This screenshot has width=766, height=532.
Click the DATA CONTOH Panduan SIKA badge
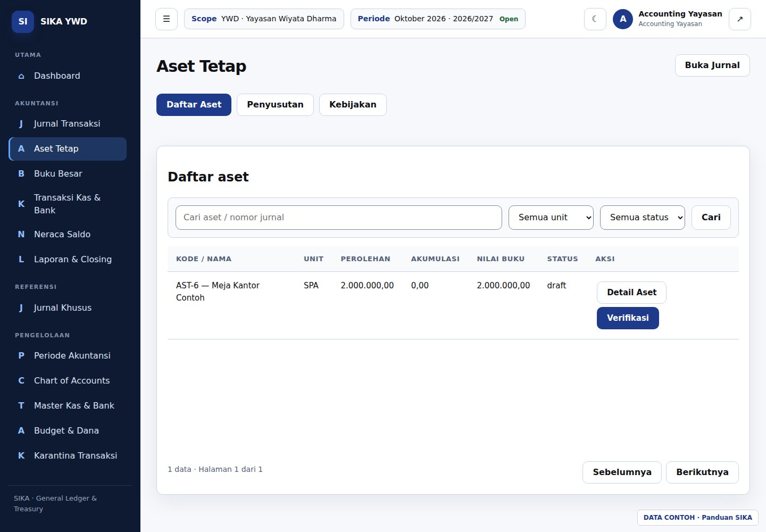tap(698, 518)
